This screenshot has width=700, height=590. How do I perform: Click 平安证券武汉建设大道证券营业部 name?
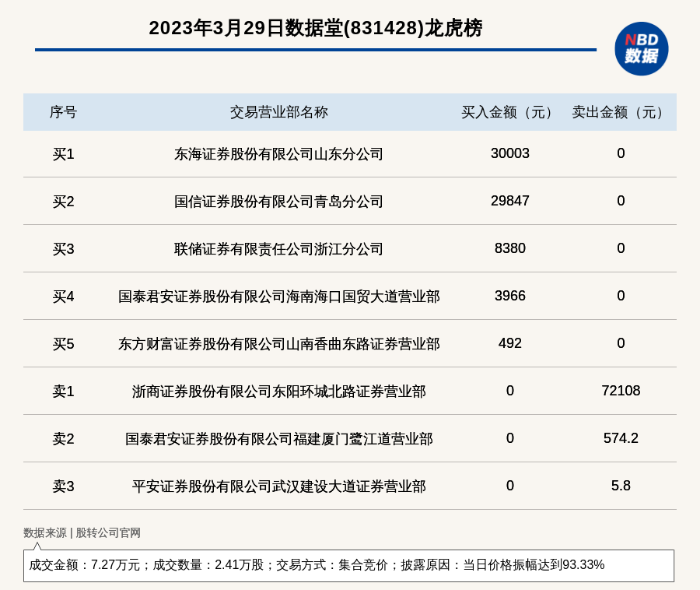click(x=279, y=486)
